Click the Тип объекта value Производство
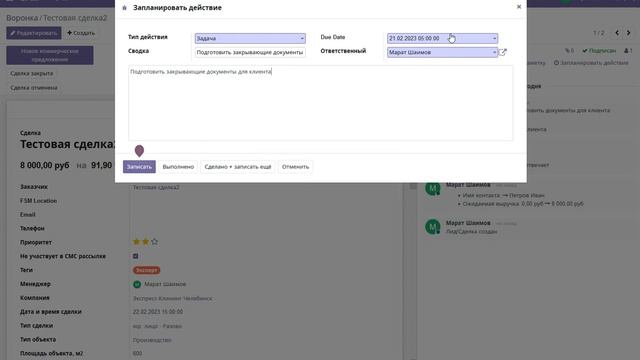The image size is (640, 360). (152, 340)
